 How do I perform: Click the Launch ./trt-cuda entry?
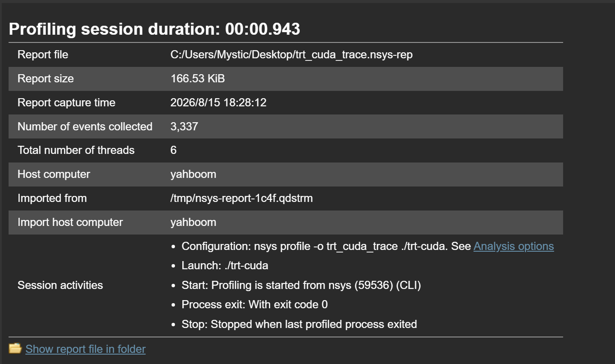[225, 265]
